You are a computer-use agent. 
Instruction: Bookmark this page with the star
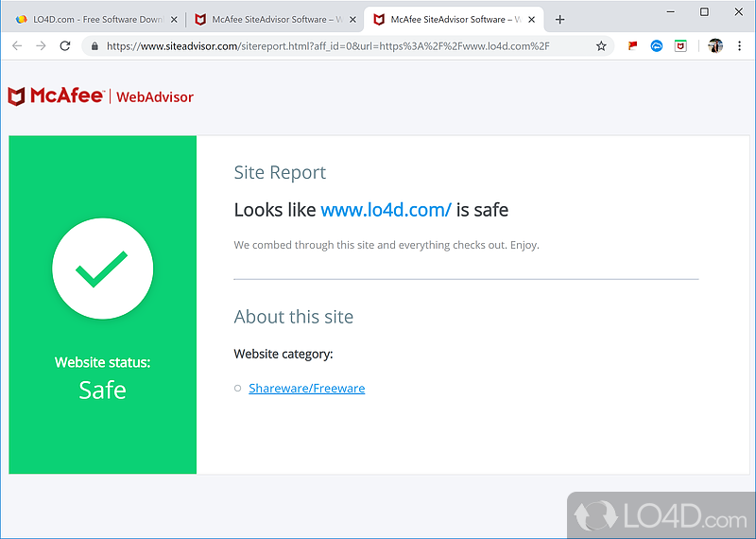(601, 46)
